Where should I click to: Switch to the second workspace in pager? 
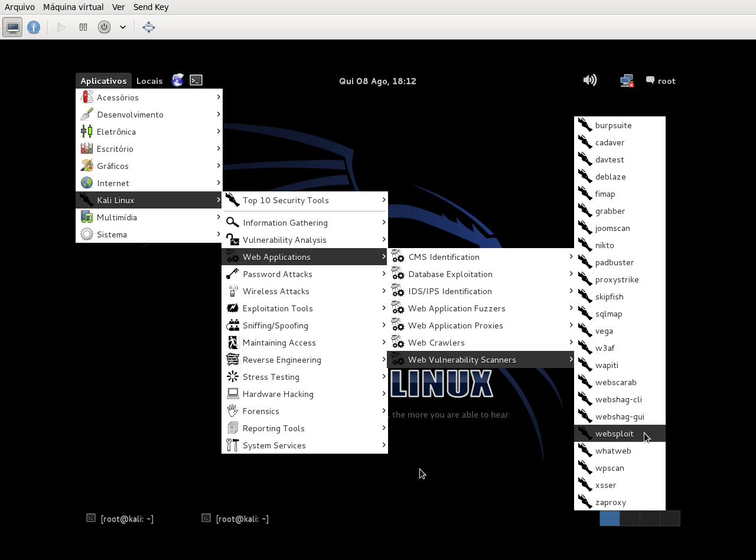pos(630,518)
